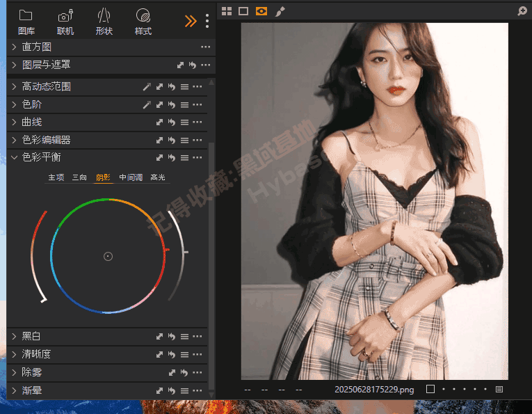Screen dimensions: 532x414
Task: Click filename 20250628175229.png
Action: click(374, 389)
